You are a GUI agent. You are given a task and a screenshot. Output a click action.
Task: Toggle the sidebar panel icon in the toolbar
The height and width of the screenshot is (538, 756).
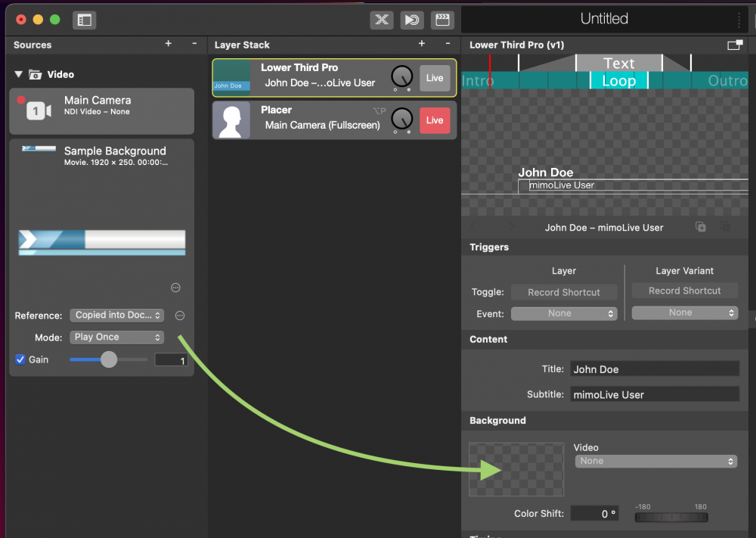click(85, 20)
